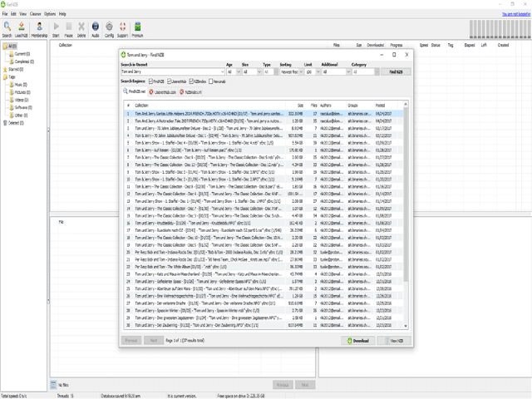Image resolution: width=532 pixels, height=399 pixels.
Task: Open Membership from the toolbar
Action: [x=39, y=30]
